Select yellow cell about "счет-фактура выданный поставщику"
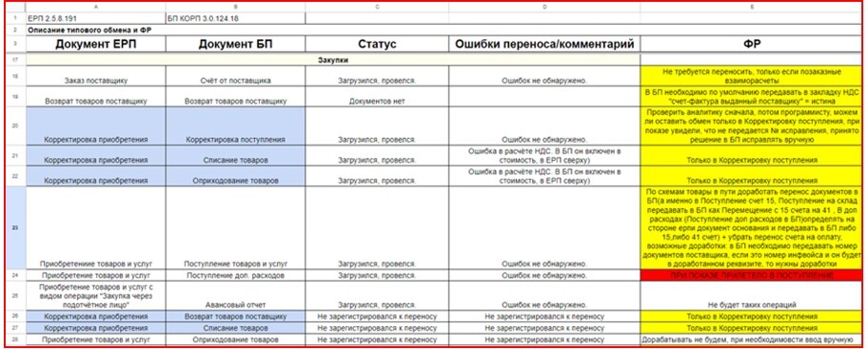The image size is (868, 349). (x=752, y=96)
